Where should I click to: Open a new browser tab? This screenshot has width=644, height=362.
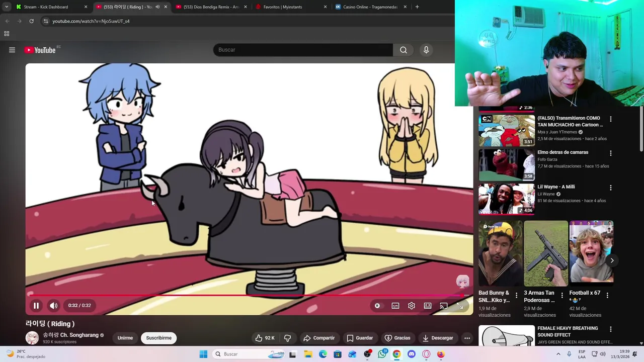point(417,7)
